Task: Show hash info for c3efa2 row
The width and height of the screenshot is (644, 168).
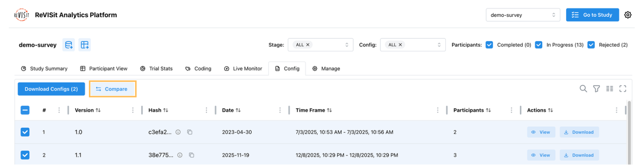Action: (x=178, y=132)
